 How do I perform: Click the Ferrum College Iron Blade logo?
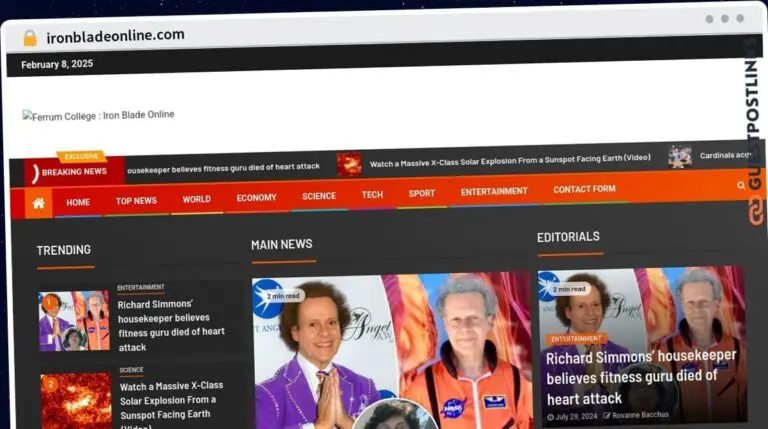pos(98,115)
